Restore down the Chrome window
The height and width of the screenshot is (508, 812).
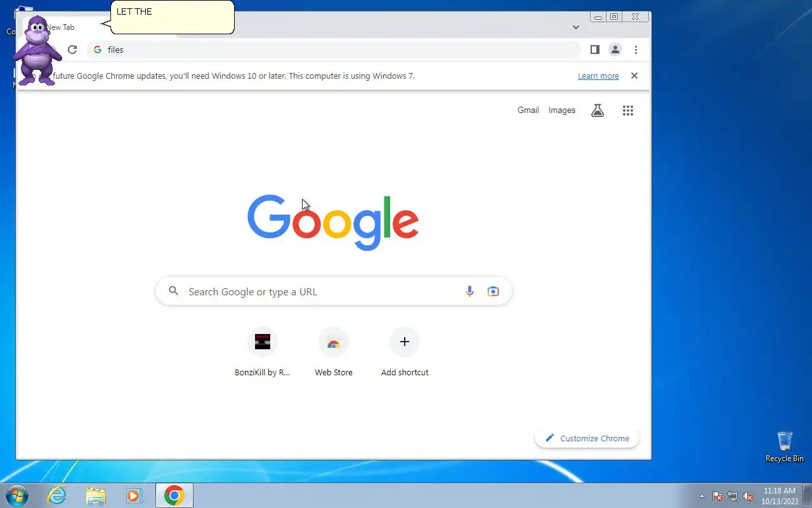point(614,17)
